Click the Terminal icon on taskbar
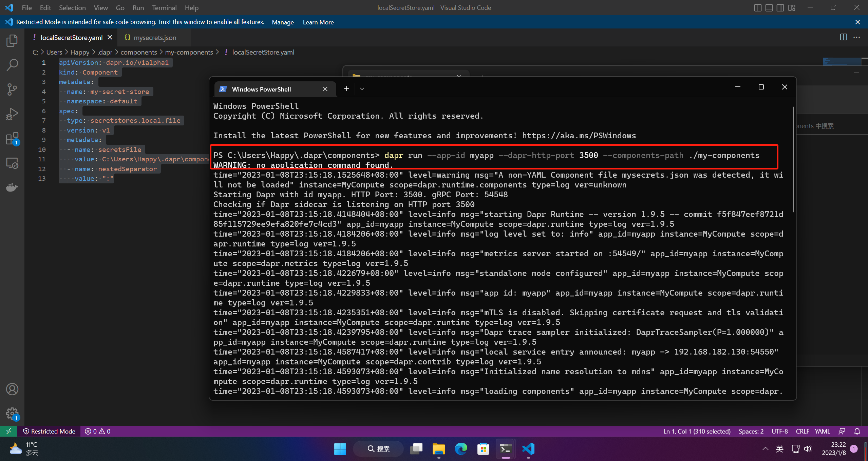The height and width of the screenshot is (461, 868). pyautogui.click(x=506, y=449)
